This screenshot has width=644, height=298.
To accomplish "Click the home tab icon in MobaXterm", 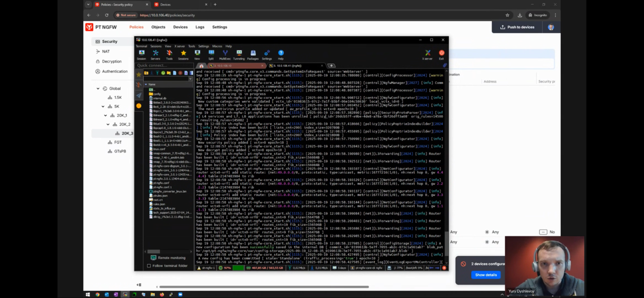I will [x=201, y=65].
